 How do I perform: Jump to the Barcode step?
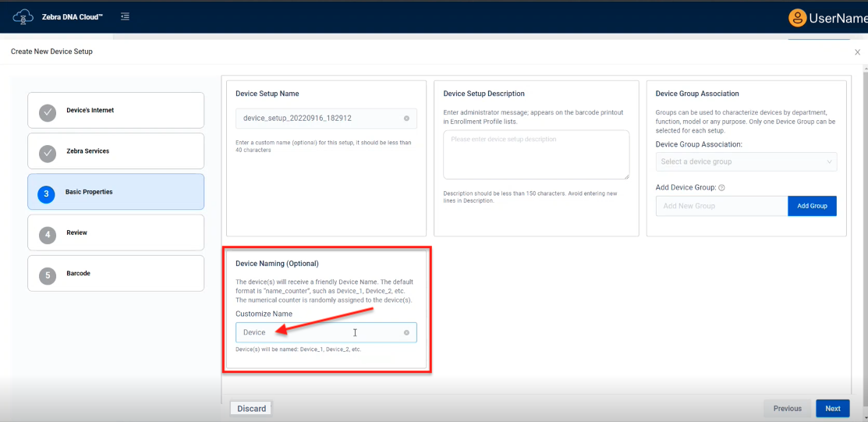115,274
